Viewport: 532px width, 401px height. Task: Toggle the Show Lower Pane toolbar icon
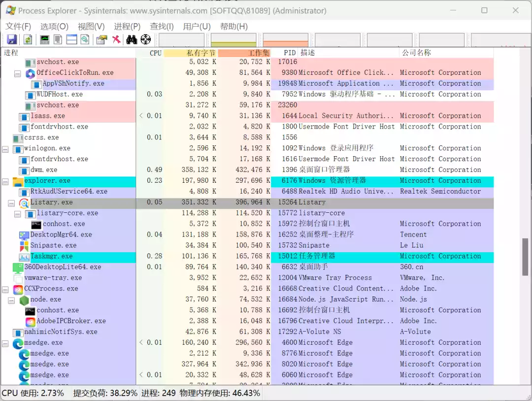click(x=71, y=40)
